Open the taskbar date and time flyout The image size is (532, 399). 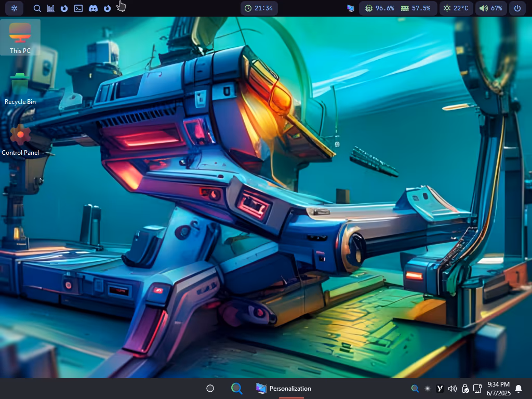click(x=498, y=389)
